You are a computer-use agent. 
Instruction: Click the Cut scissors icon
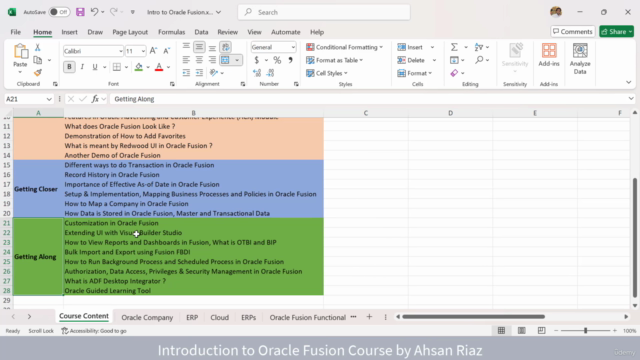[38, 47]
